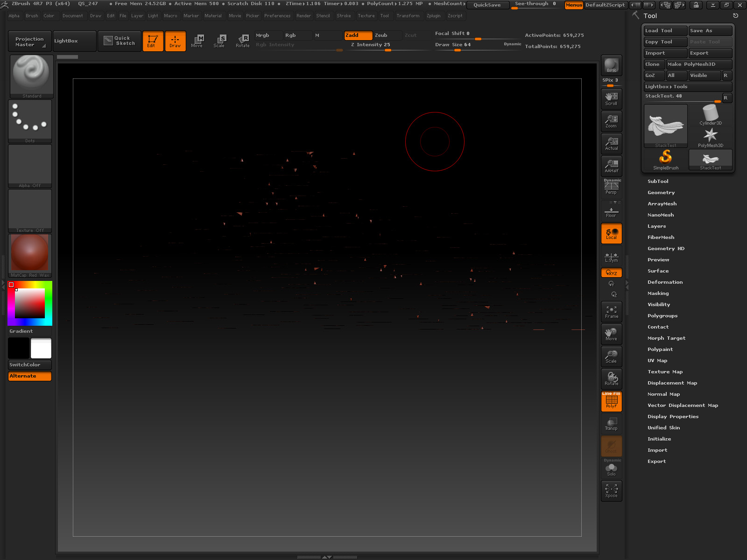The image size is (747, 560).
Task: Open the Dots stroke selector
Action: (x=30, y=121)
